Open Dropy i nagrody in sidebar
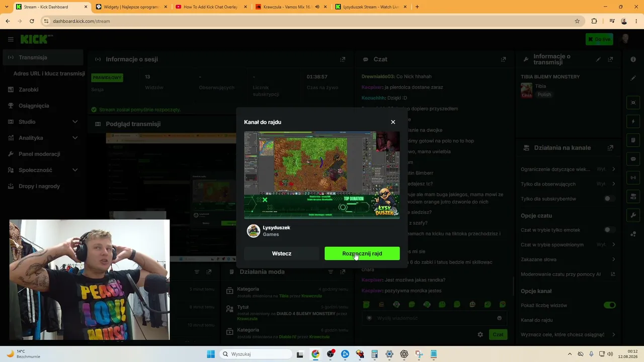644x362 pixels. [x=43, y=186]
